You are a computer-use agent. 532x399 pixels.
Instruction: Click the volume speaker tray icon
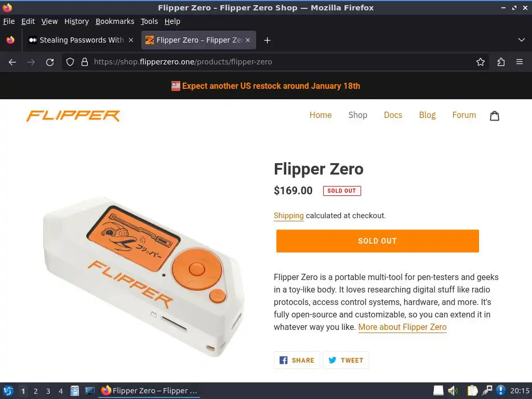click(x=453, y=391)
